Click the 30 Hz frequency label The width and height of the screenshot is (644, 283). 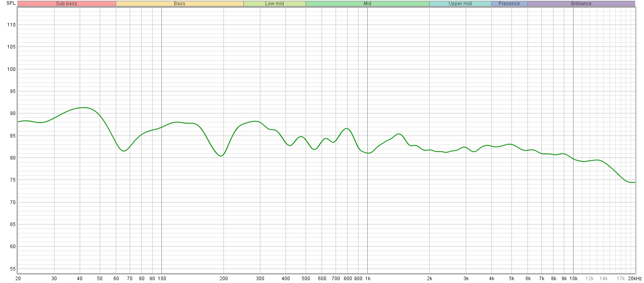pos(54,279)
